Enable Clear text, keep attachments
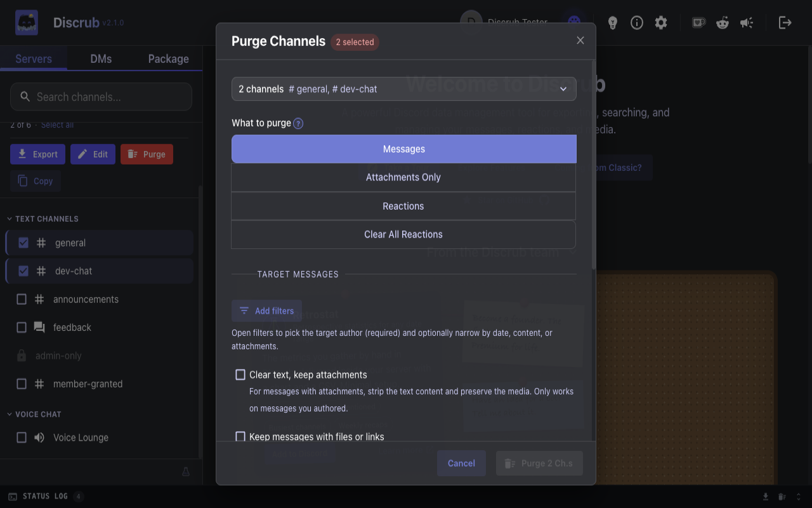Viewport: 812px width, 508px height. 240,375
